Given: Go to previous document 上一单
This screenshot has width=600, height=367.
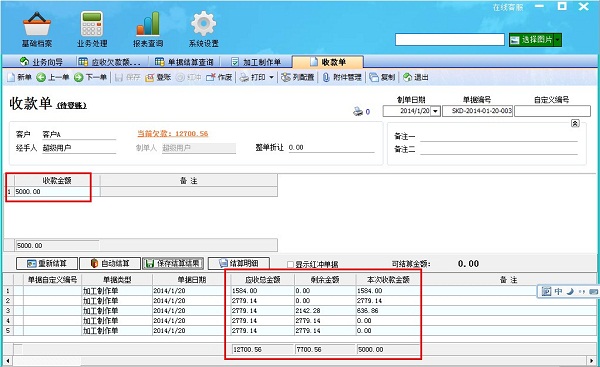Looking at the screenshot, I should (x=53, y=77).
